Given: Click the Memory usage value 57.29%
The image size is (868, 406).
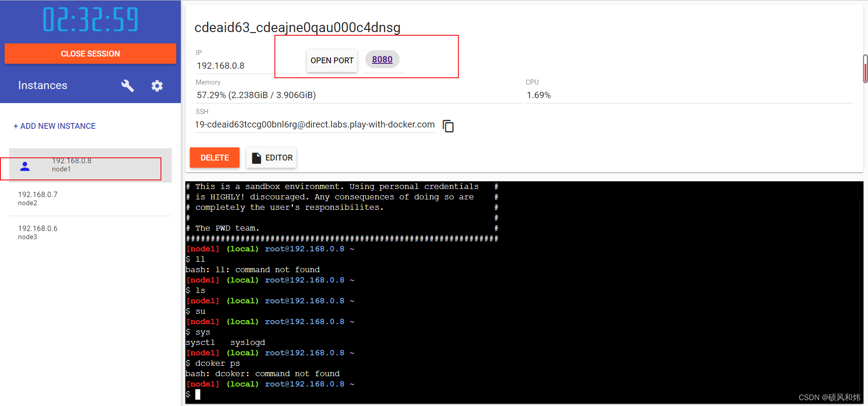Looking at the screenshot, I should [x=256, y=95].
